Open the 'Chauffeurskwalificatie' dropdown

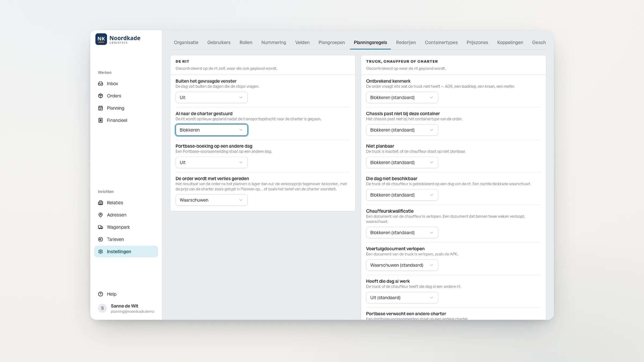[x=402, y=232]
